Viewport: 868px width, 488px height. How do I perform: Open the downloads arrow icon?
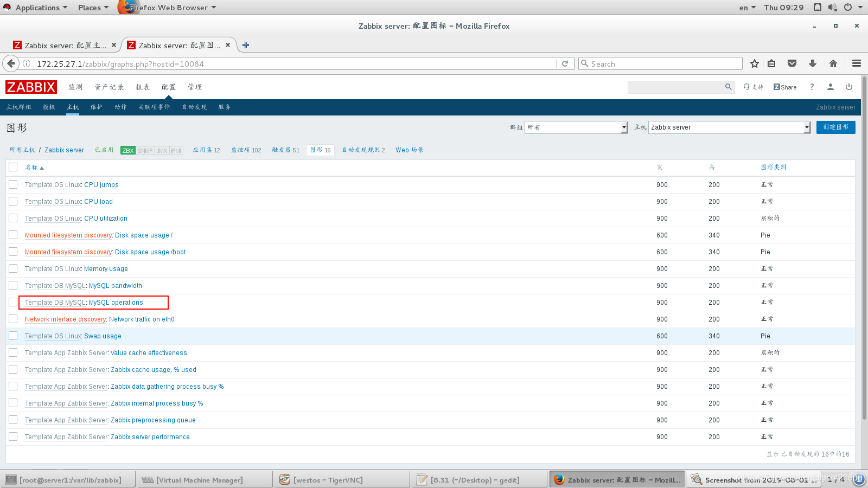[813, 63]
